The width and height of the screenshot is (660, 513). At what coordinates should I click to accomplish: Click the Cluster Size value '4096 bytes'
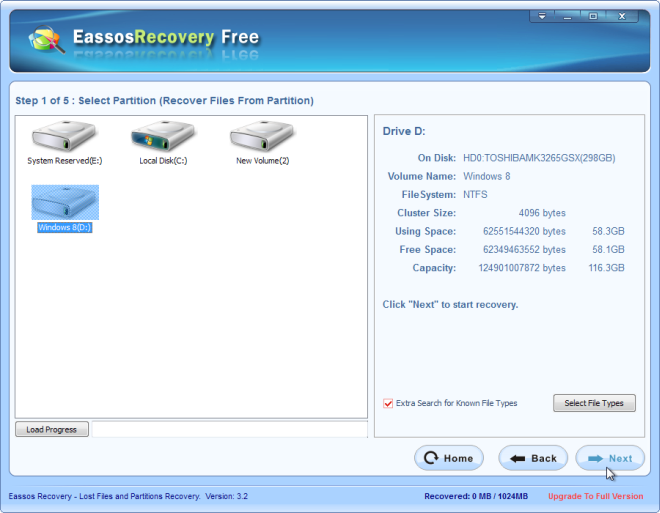[x=542, y=213]
